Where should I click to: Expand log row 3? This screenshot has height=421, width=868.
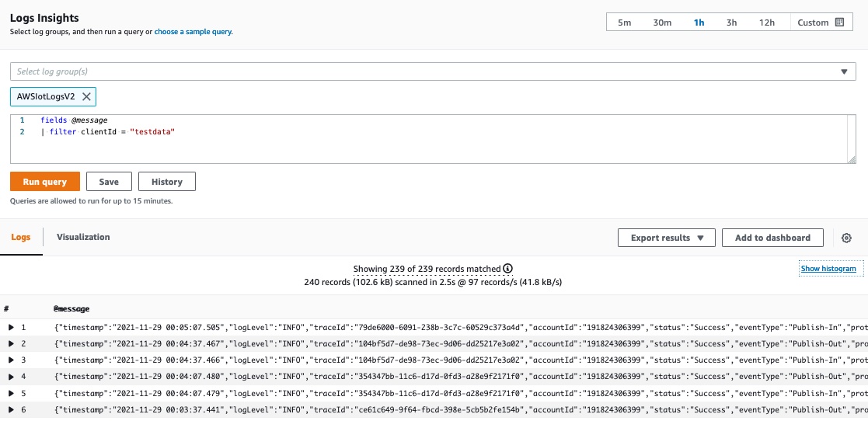11,360
